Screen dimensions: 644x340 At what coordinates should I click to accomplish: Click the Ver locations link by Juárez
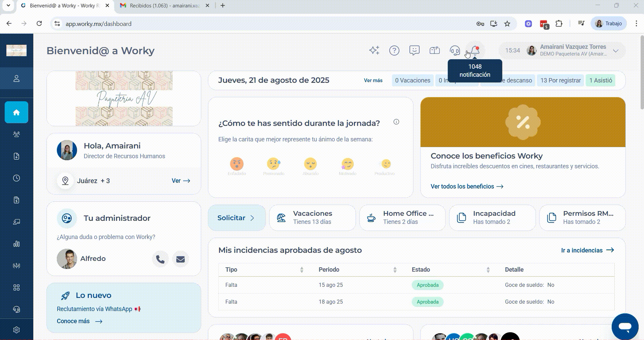pyautogui.click(x=181, y=181)
